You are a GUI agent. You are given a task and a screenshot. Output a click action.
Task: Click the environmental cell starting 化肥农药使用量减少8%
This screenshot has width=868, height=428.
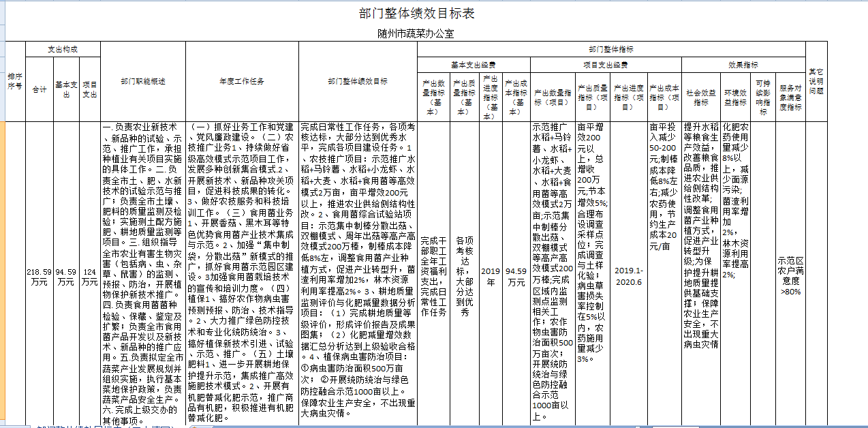pos(735,273)
